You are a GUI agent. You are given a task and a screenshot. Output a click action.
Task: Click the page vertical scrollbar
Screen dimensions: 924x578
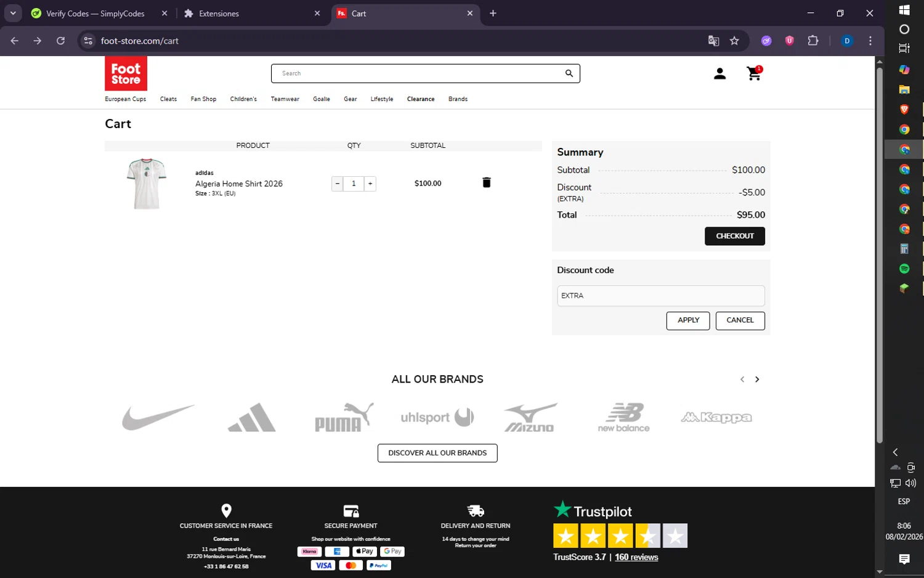click(x=880, y=255)
